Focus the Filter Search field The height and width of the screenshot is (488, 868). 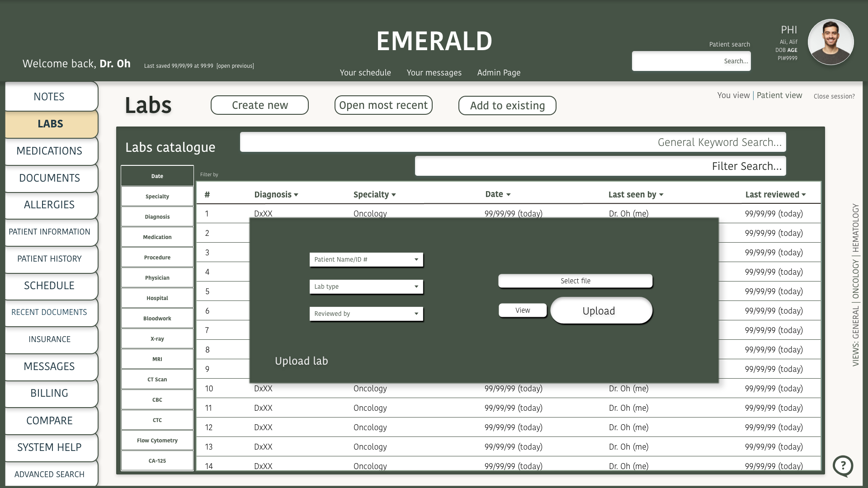click(x=600, y=166)
